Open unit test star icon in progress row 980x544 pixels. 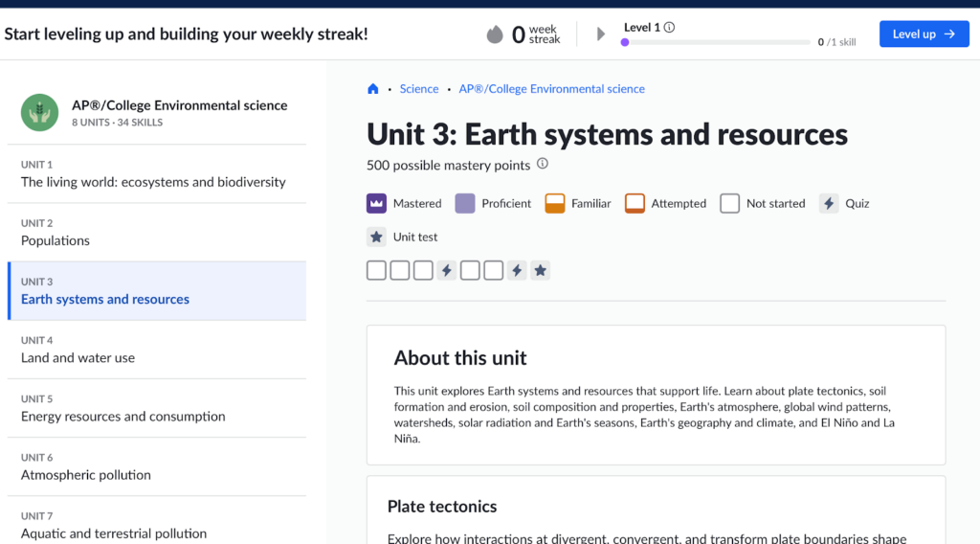point(541,271)
